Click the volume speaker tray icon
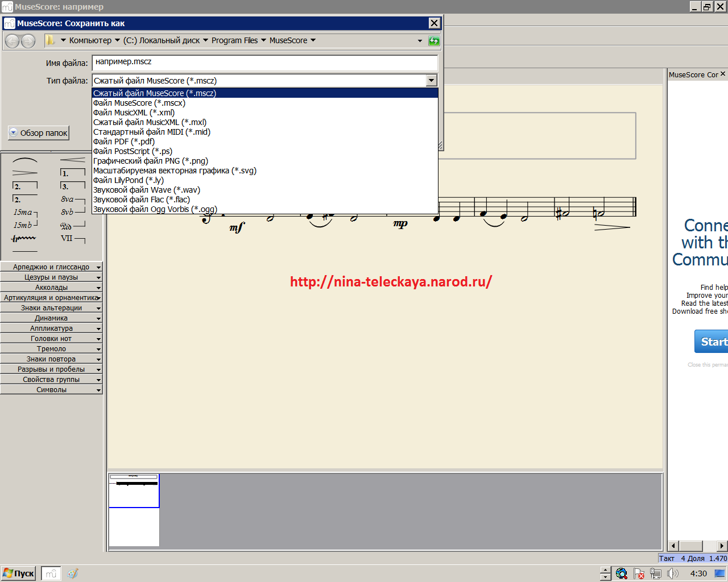This screenshot has height=582, width=728. (x=673, y=573)
